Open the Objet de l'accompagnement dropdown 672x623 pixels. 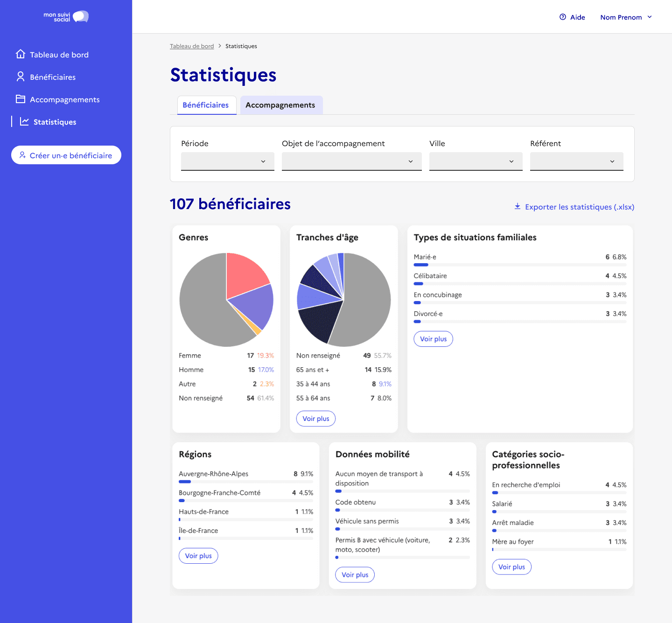(351, 161)
